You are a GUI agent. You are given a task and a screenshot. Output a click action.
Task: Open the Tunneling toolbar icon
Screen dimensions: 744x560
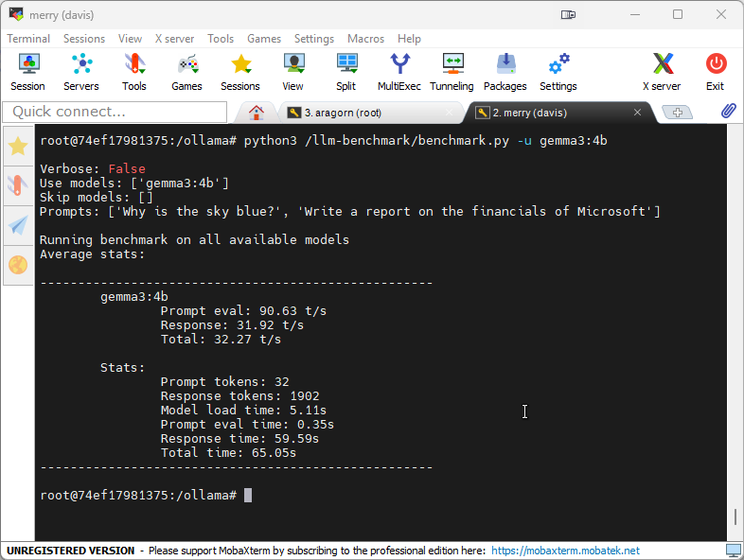(452, 72)
